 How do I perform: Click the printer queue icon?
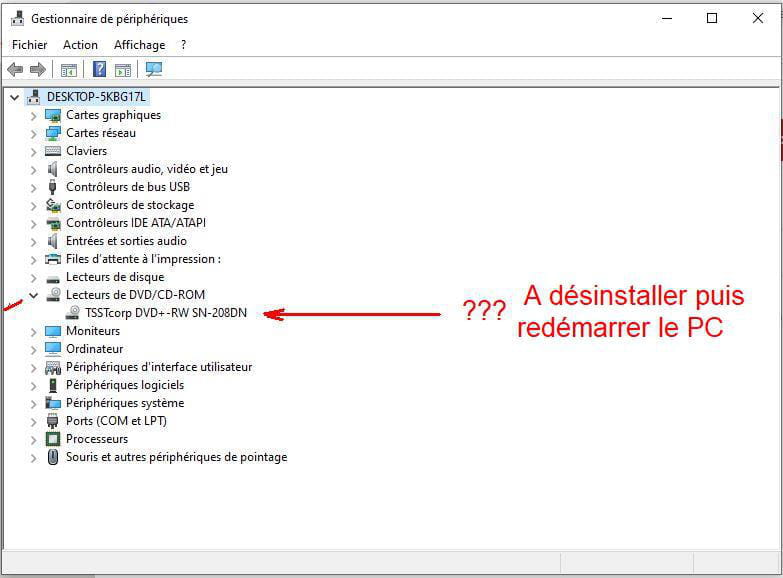(52, 259)
